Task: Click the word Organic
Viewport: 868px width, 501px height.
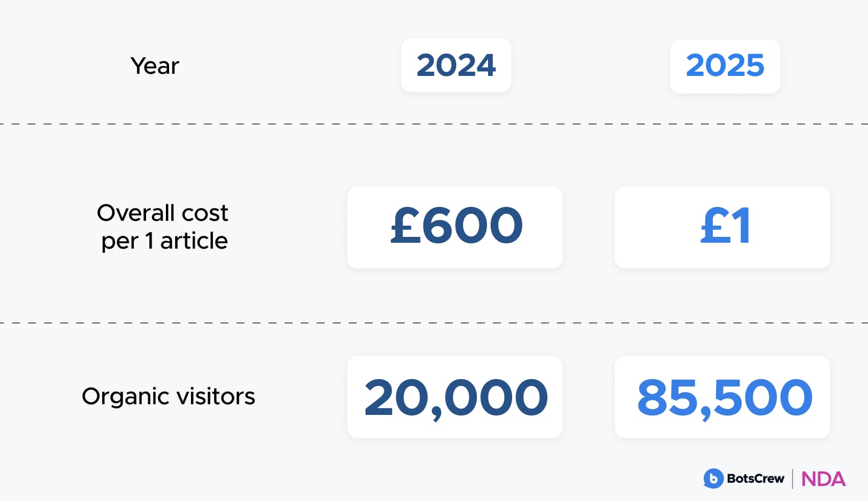Action: coord(126,397)
